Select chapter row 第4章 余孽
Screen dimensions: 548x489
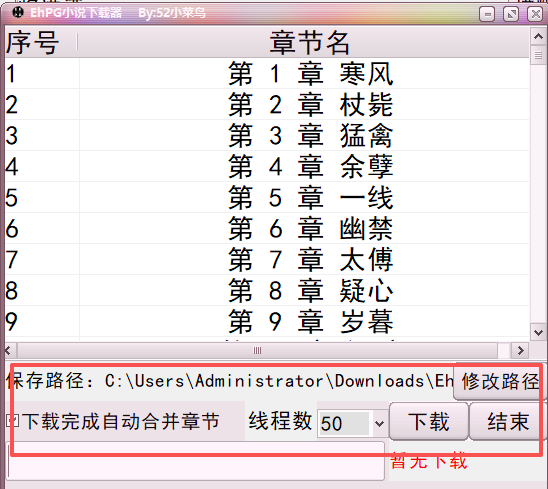click(267, 166)
